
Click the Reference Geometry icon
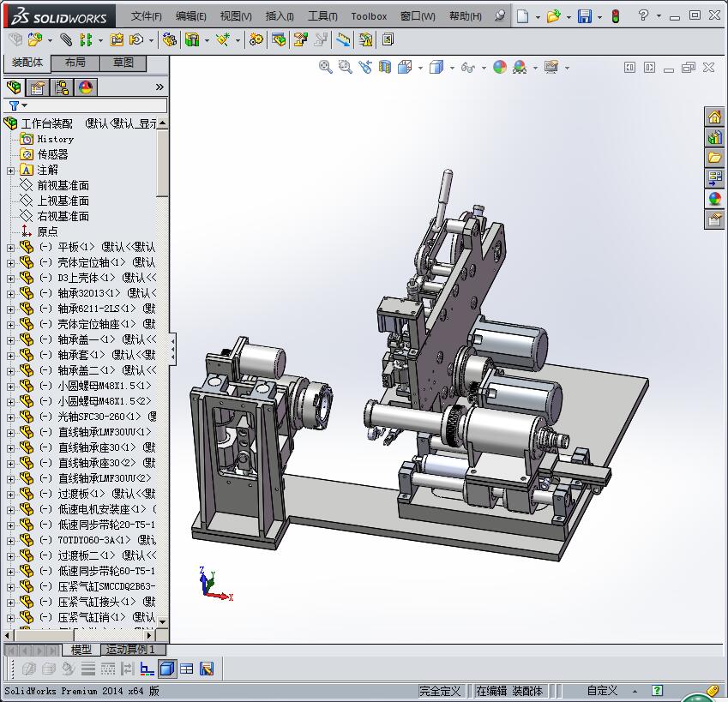point(223,40)
